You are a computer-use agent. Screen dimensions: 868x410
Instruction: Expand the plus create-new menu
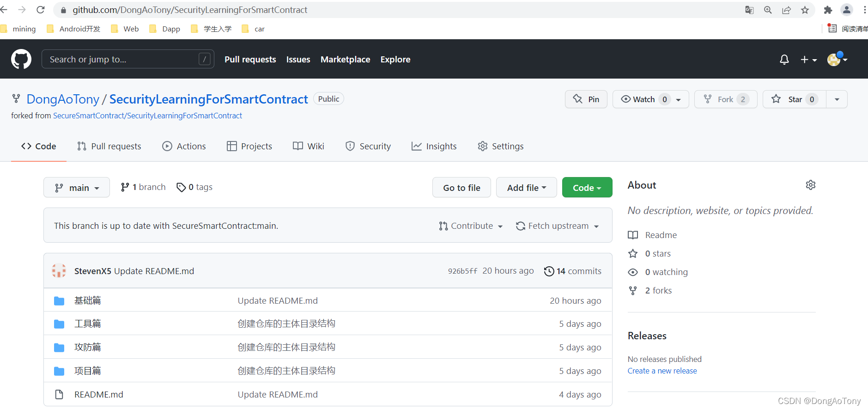[809, 60]
